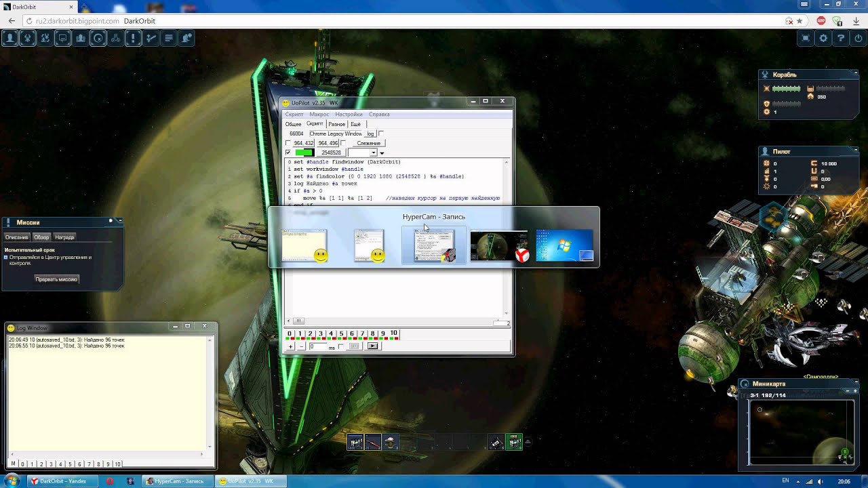Open the Справка menu
Image resolution: width=868 pixels, height=488 pixels.
coord(379,114)
